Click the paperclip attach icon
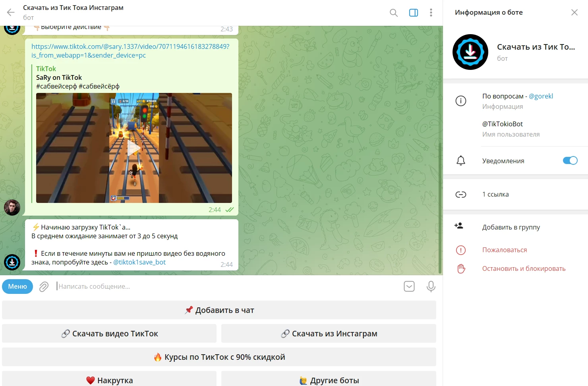The image size is (588, 386). pos(44,286)
